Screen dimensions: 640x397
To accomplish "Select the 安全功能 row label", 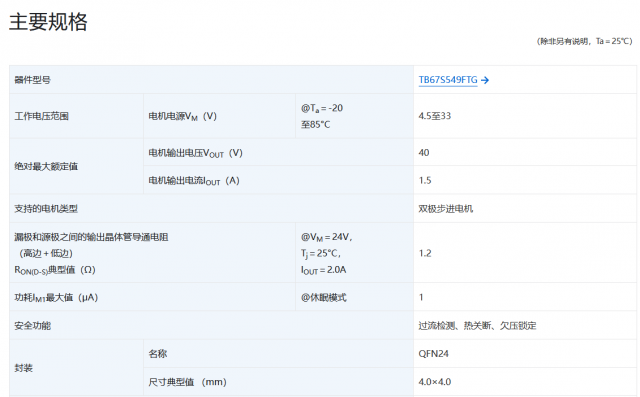I will (x=211, y=325).
